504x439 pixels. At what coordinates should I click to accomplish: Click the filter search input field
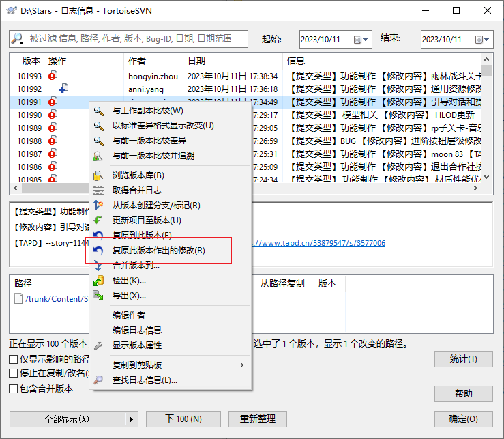140,39
